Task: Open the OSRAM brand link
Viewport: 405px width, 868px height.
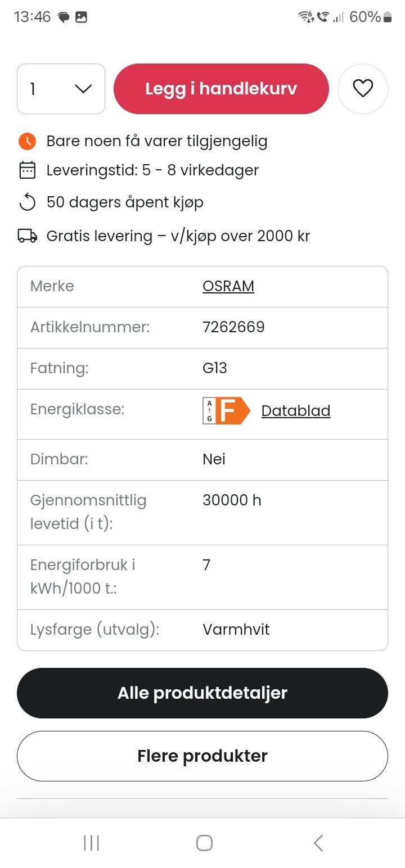Action: pos(228,286)
